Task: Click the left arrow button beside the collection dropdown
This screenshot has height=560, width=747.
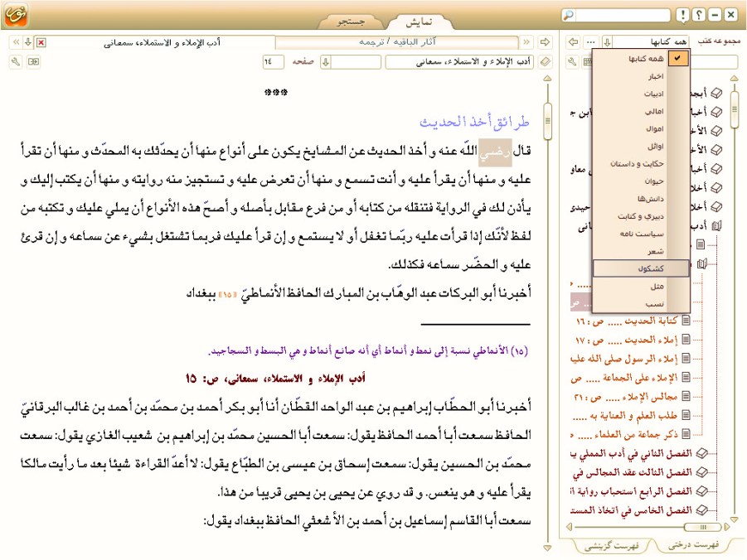Action: click(x=574, y=42)
